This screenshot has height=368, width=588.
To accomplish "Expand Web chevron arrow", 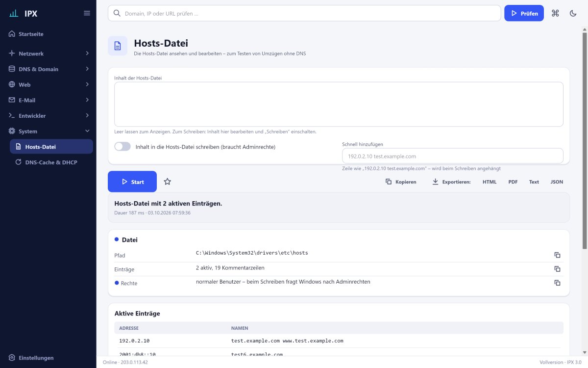I will tap(87, 84).
